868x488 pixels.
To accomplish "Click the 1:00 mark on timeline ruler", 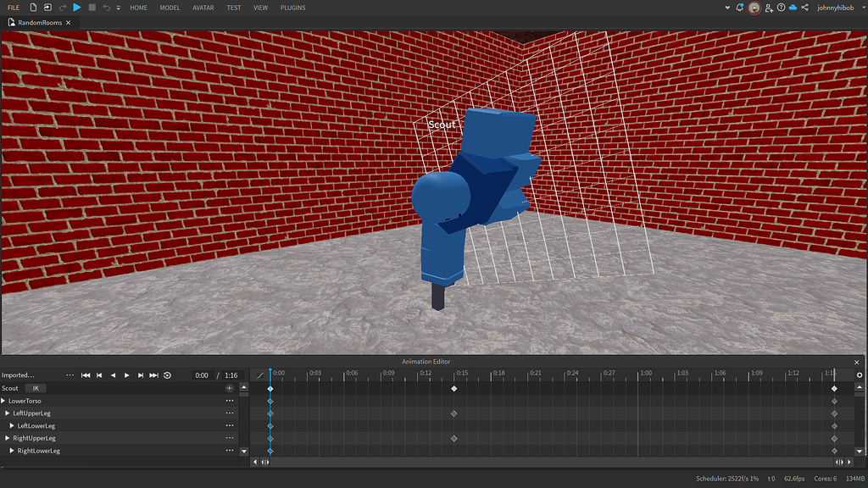I will click(x=646, y=374).
